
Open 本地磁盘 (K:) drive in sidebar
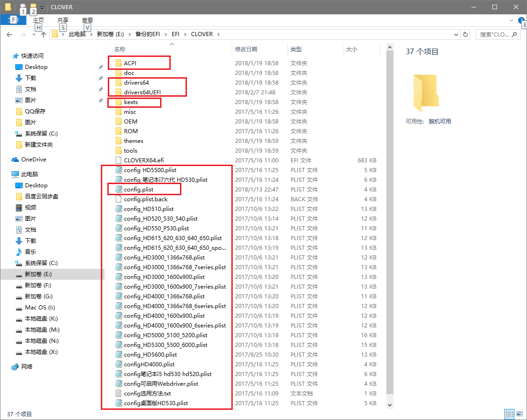tap(41, 319)
